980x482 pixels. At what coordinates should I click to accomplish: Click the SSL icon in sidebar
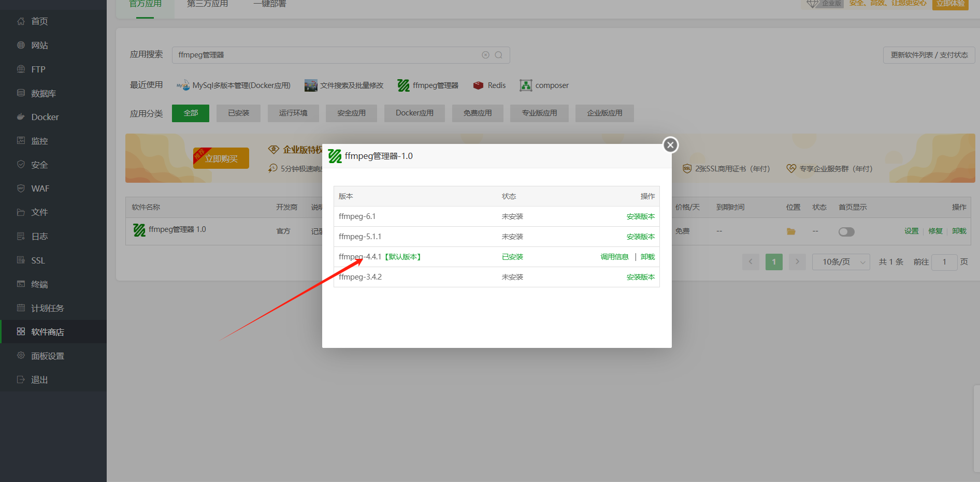(x=21, y=260)
